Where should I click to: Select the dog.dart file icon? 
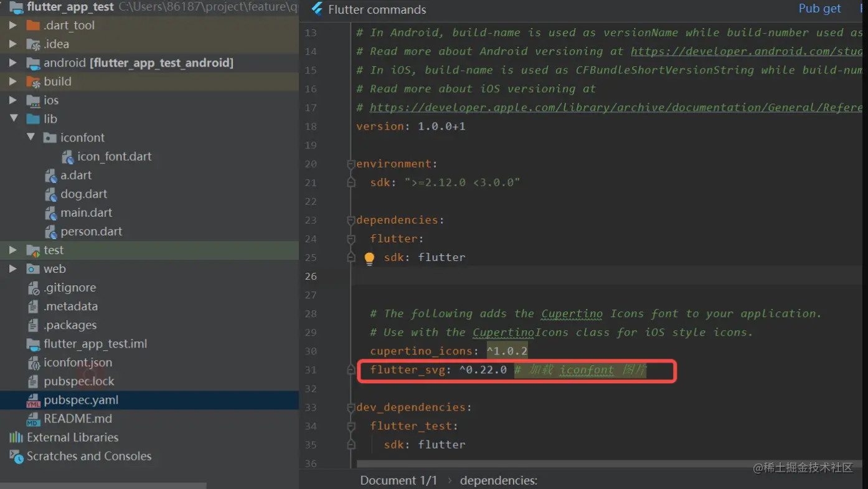coord(51,194)
